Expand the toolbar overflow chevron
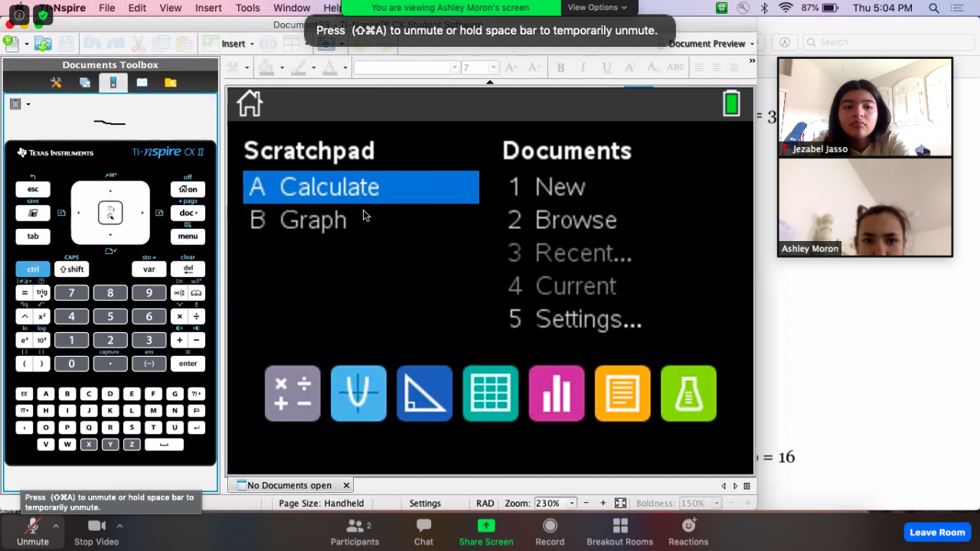 (x=752, y=60)
